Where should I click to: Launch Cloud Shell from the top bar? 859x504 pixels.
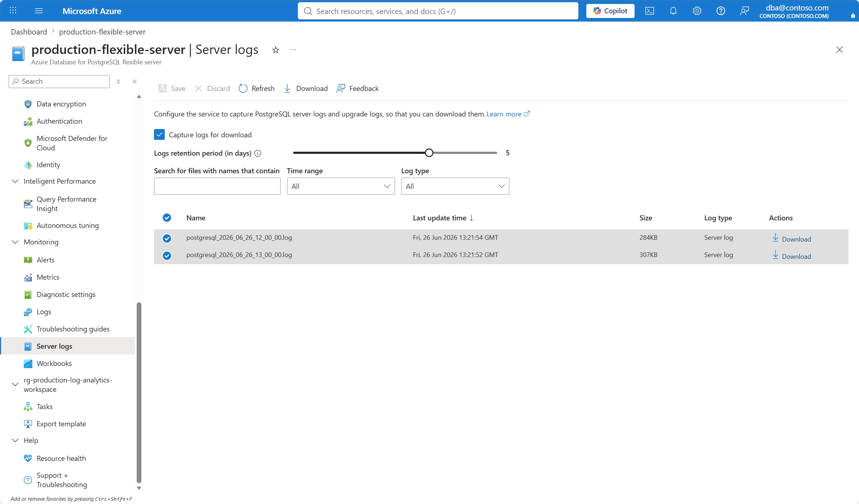click(650, 11)
